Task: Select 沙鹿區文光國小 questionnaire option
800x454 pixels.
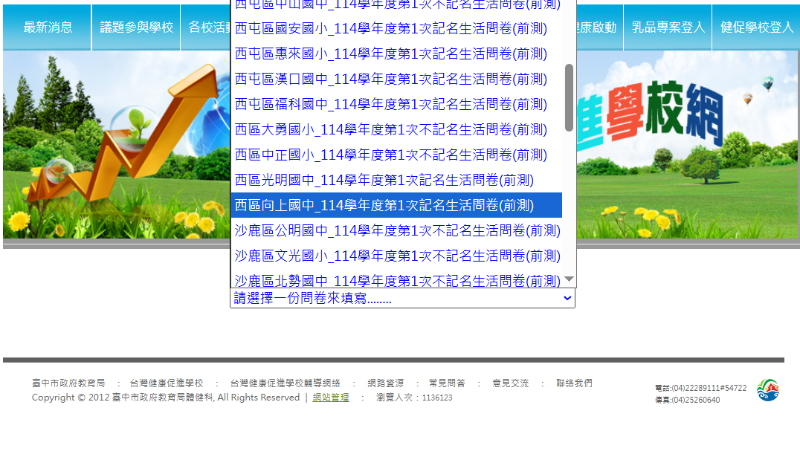Action: pyautogui.click(x=391, y=256)
